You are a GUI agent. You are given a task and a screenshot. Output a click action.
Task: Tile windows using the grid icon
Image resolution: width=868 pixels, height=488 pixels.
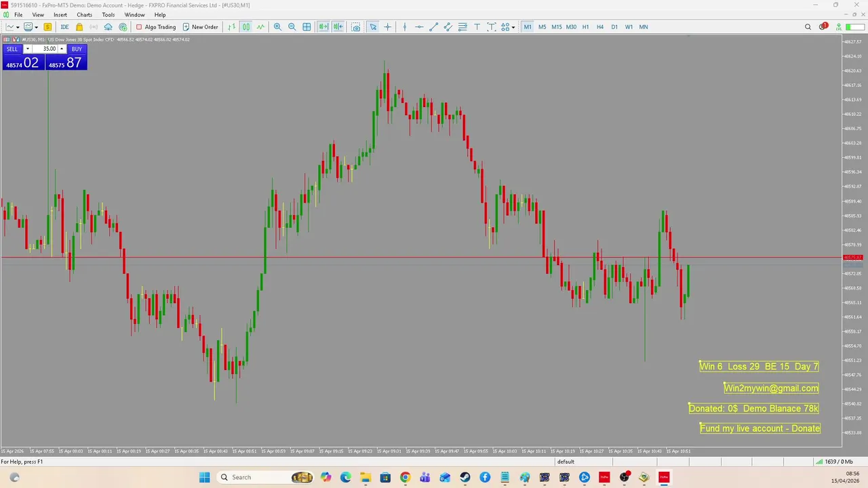pos(307,27)
